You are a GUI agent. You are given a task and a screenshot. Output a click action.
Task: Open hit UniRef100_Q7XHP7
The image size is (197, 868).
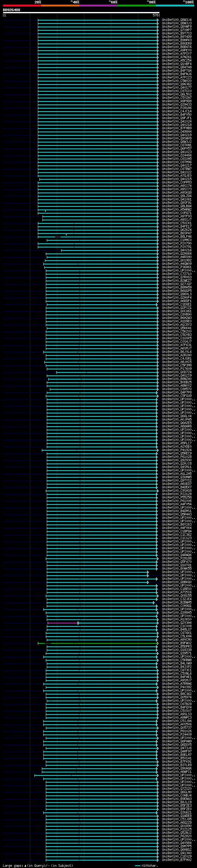[177, 30]
